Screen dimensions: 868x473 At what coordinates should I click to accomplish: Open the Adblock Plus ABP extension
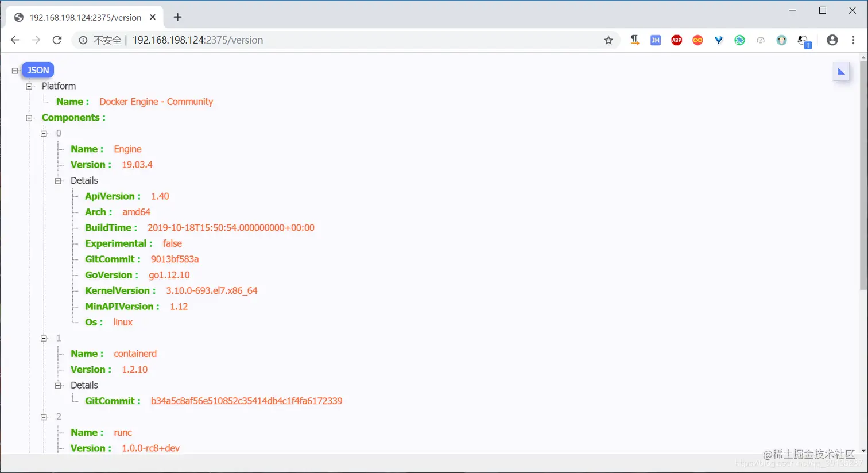tap(677, 40)
